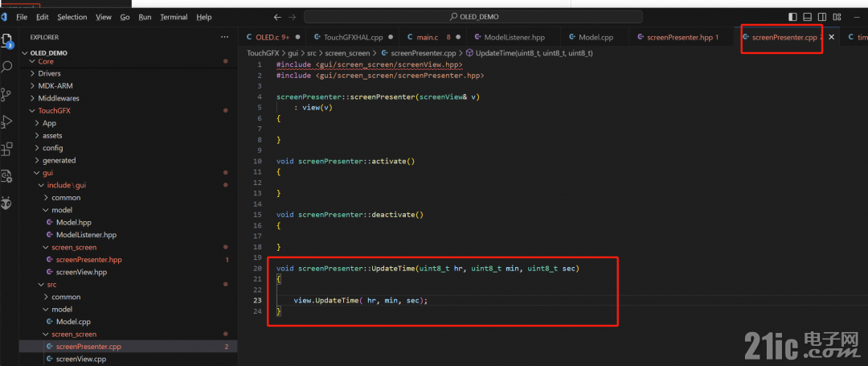Image resolution: width=868 pixels, height=366 pixels.
Task: Open the Run menu
Action: point(145,17)
